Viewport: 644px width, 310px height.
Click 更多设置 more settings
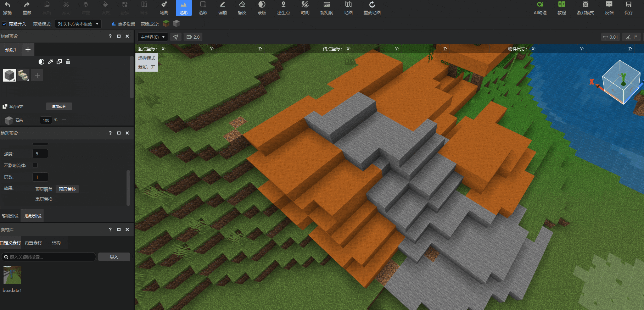coord(123,24)
